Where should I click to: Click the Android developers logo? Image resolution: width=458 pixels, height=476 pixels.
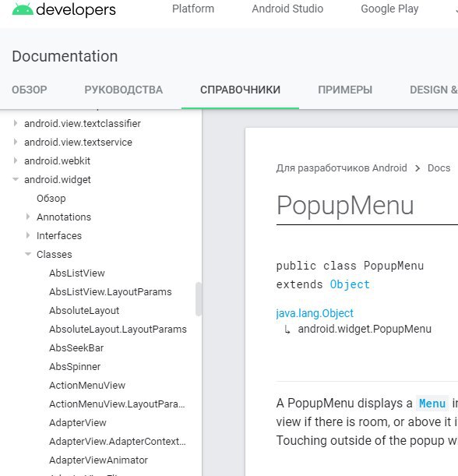coord(64,9)
